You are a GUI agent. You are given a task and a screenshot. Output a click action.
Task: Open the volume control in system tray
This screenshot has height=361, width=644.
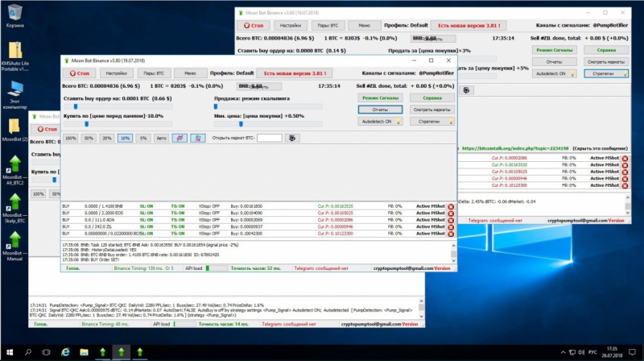coord(581,352)
